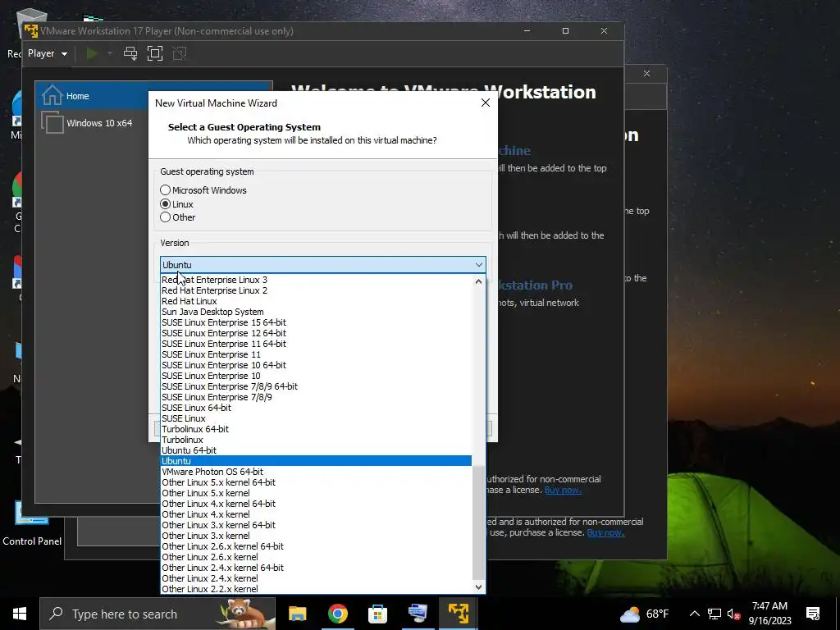This screenshot has width=840, height=630.
Task: Select Other Linux 5.x kernel 64-bit
Action: (x=316, y=482)
